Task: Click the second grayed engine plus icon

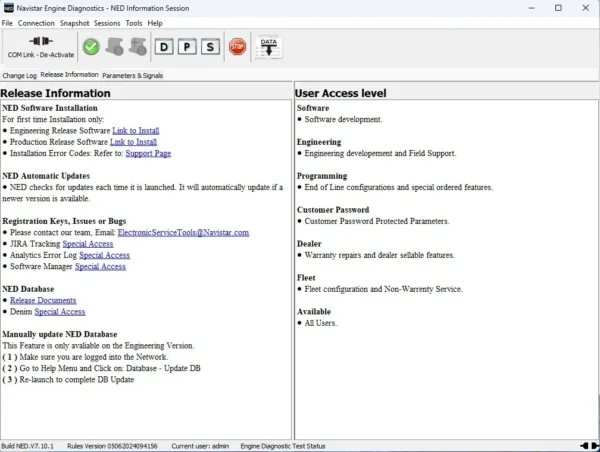Action: pyautogui.click(x=138, y=47)
